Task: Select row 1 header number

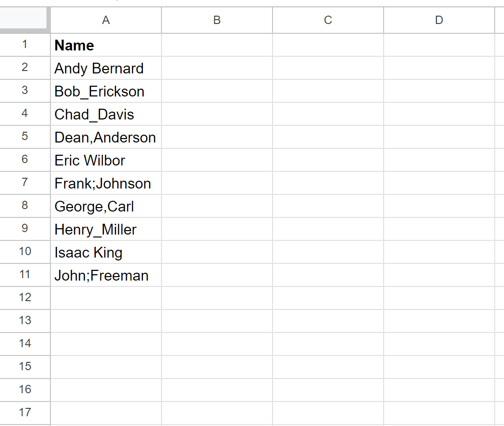Action: pos(25,45)
